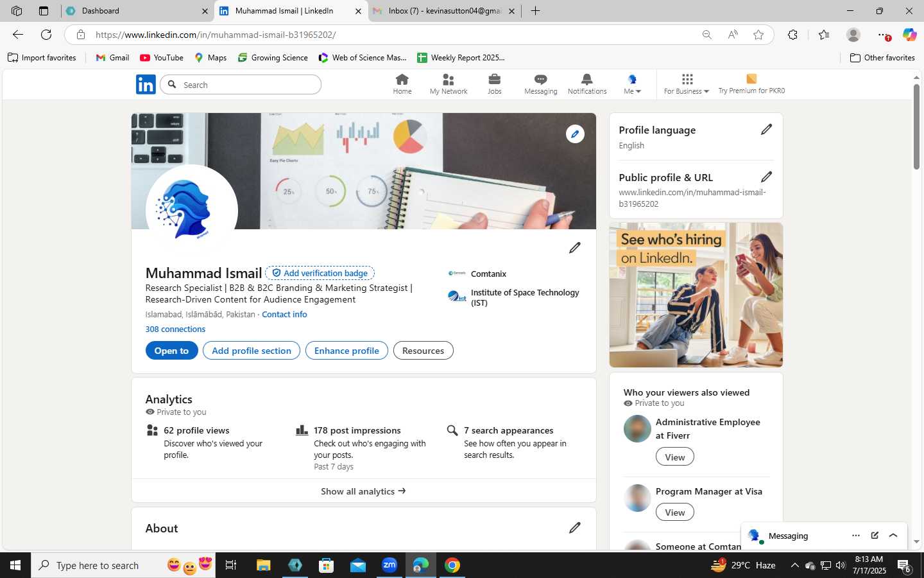Open Google Chrome from taskbar

coord(452,565)
